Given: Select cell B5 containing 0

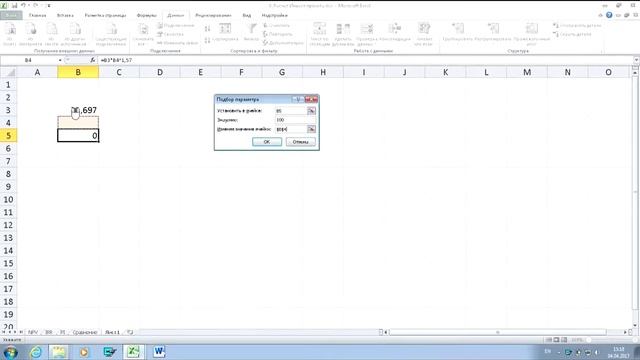Looking at the screenshot, I should [78, 136].
